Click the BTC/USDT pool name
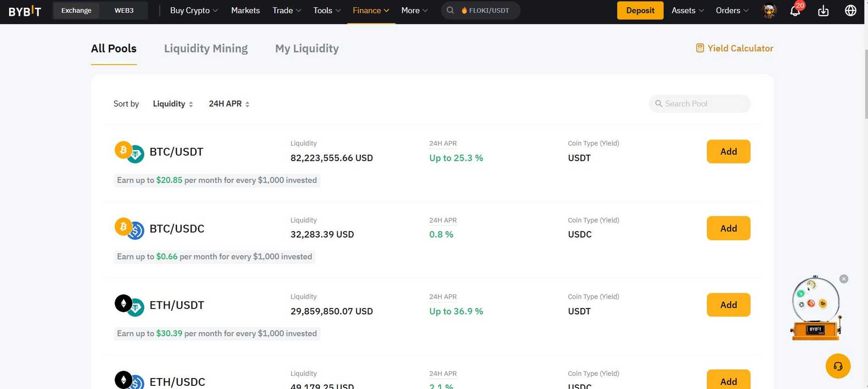The image size is (868, 389). click(176, 152)
